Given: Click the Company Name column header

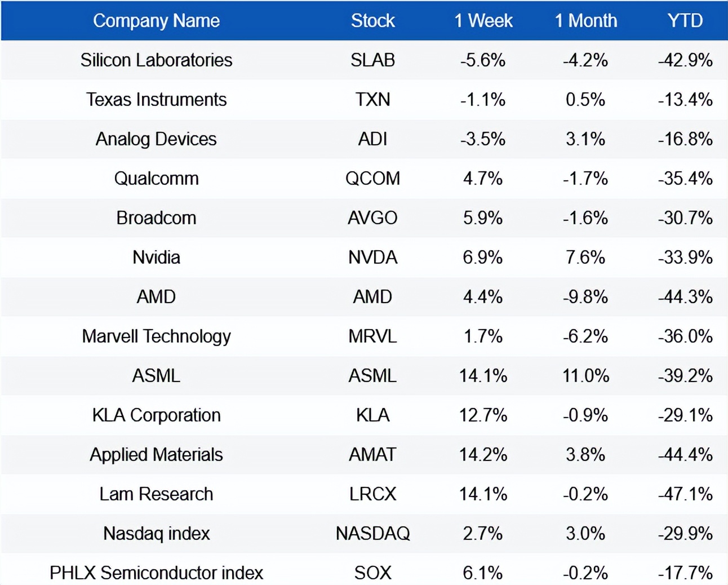Looking at the screenshot, I should [x=156, y=21].
